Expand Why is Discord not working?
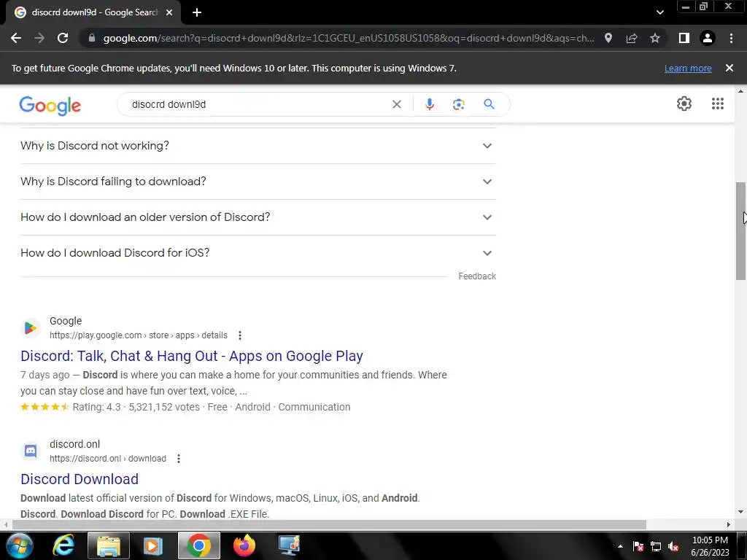747x560 pixels. (x=258, y=146)
